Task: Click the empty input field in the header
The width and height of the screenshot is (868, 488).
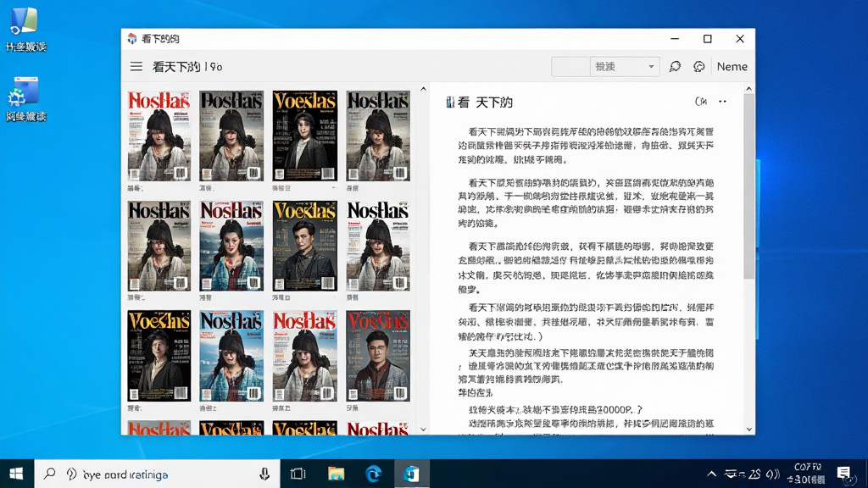Action: tap(570, 67)
